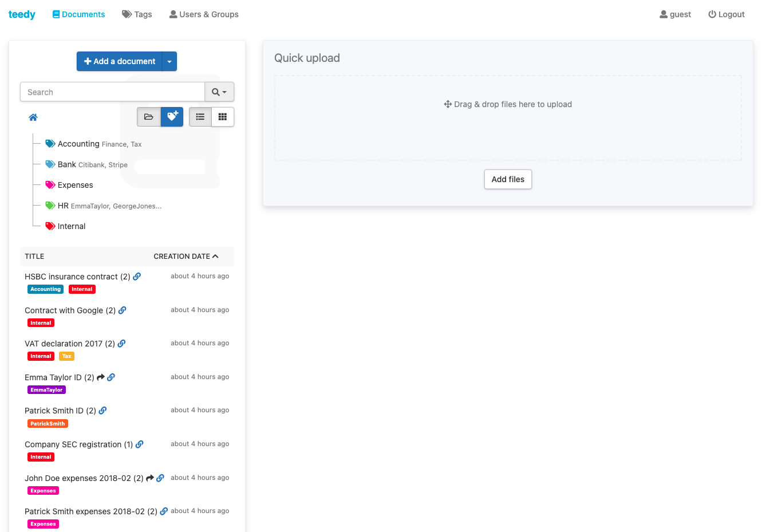This screenshot has width=762, height=532.
Task: Click Add files button
Action: (x=508, y=179)
